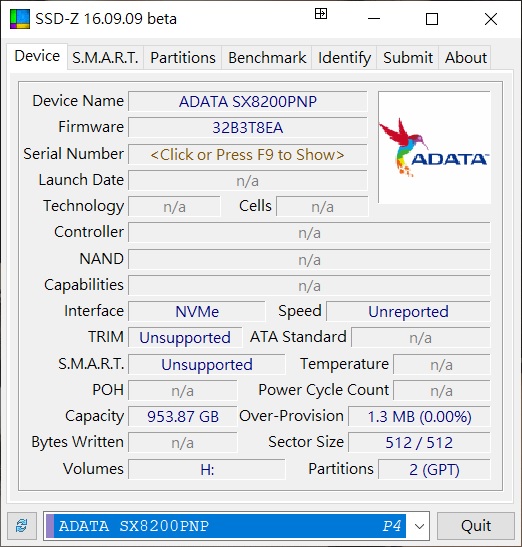Click the ADATA hummingbird logo image
The image size is (522, 547).
click(434, 148)
